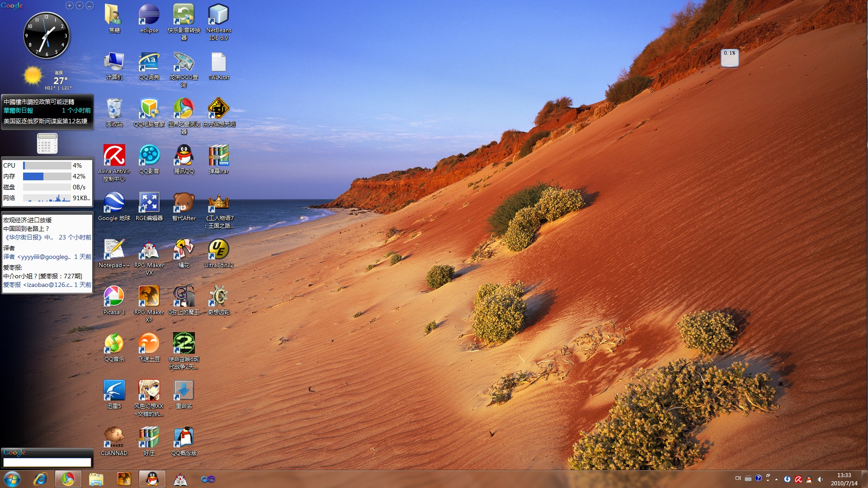Open the weather gadget showing 27°
This screenshot has height=488, width=868.
tap(47, 78)
